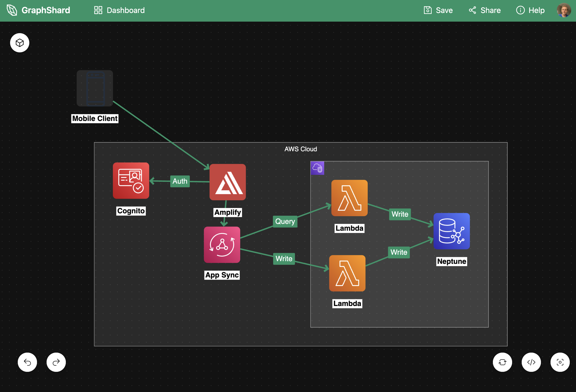Click the redo arrow button
576x392 pixels.
click(x=56, y=362)
